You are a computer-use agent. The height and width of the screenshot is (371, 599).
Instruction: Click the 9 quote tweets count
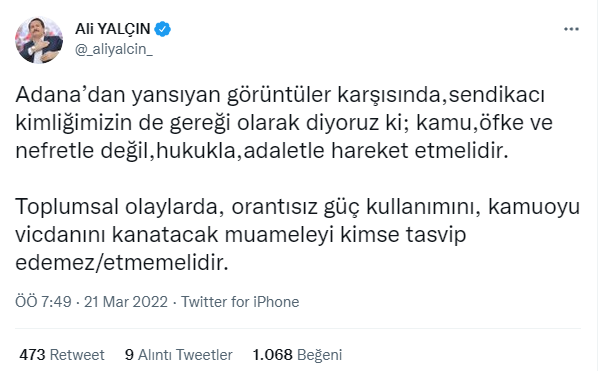tap(130, 355)
